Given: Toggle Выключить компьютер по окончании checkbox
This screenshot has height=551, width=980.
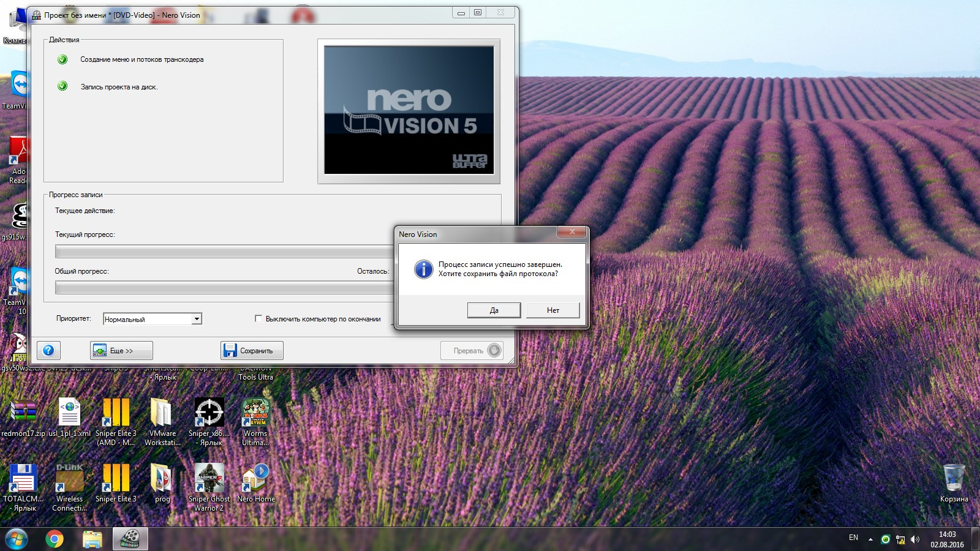Looking at the screenshot, I should [x=258, y=318].
